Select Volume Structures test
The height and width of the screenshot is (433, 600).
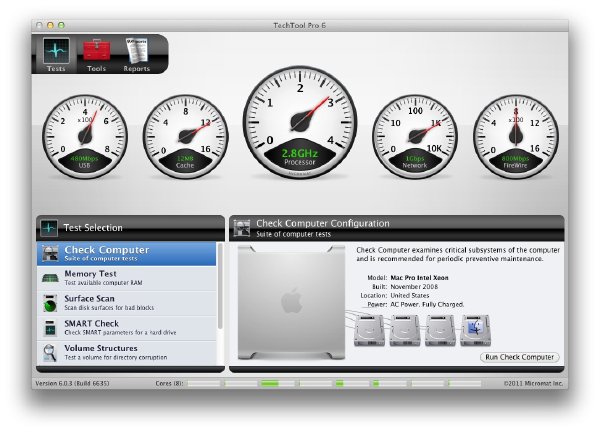(127, 353)
